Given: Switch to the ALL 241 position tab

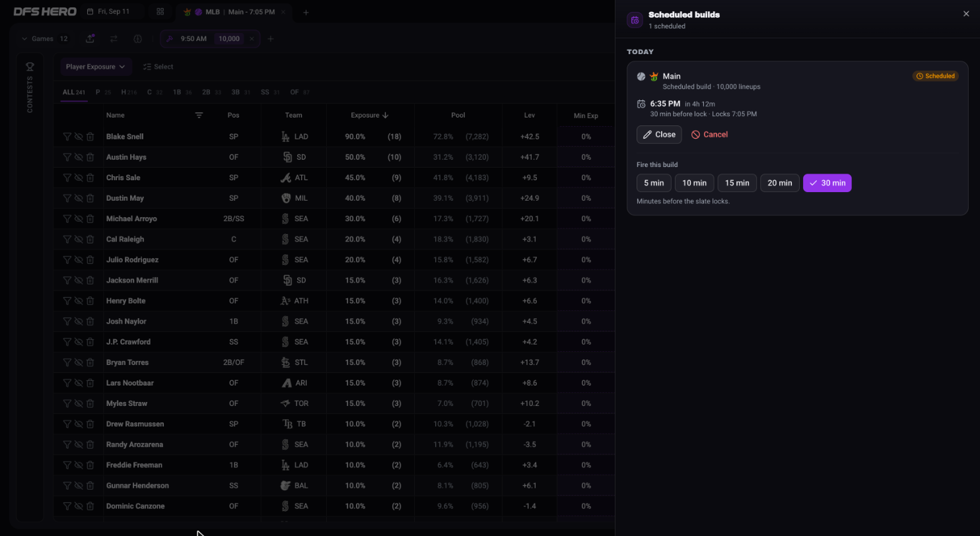Looking at the screenshot, I should click(x=74, y=92).
